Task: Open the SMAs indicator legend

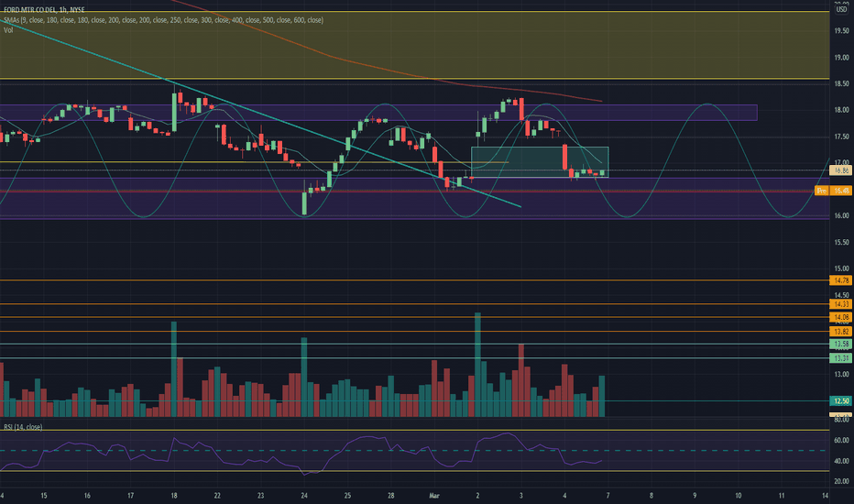Action: point(163,20)
